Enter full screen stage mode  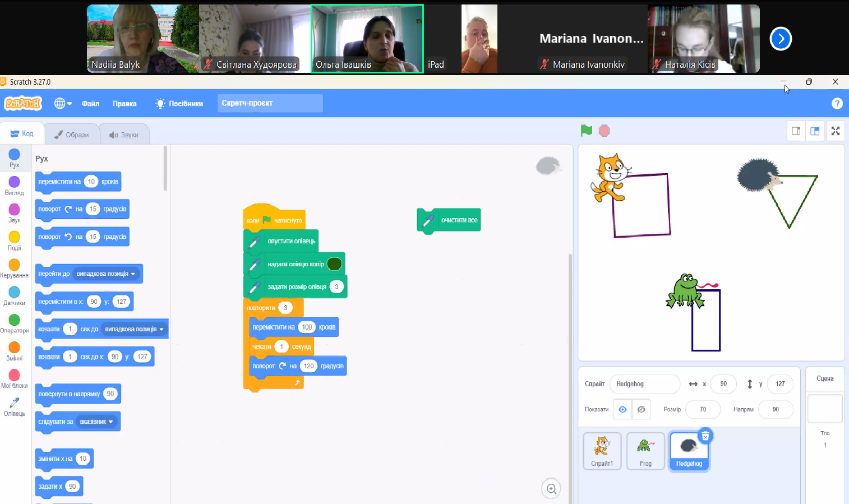[835, 131]
